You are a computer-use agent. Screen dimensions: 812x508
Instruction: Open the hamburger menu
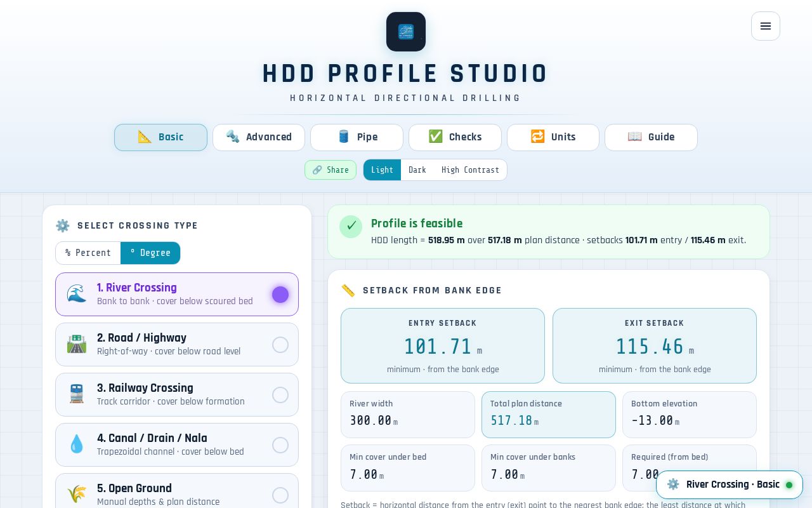(766, 26)
